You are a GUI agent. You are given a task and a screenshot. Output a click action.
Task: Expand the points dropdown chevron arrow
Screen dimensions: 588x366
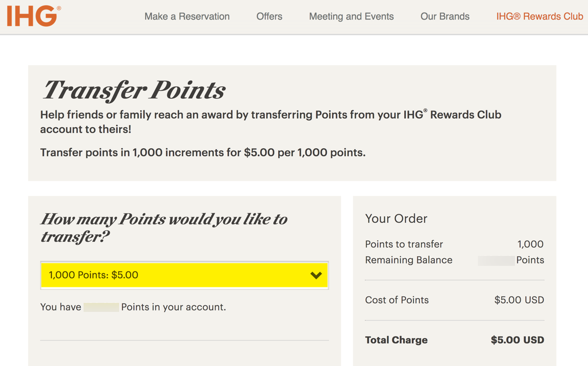pos(316,275)
